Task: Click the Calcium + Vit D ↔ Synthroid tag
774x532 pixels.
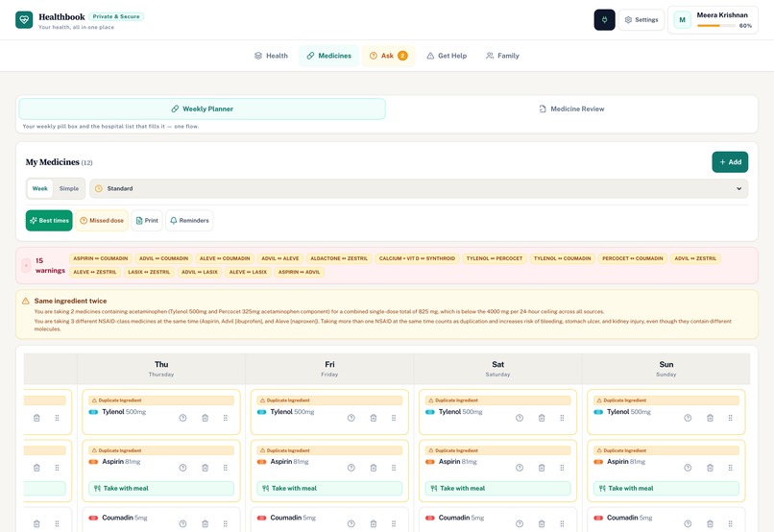Action: pos(417,258)
